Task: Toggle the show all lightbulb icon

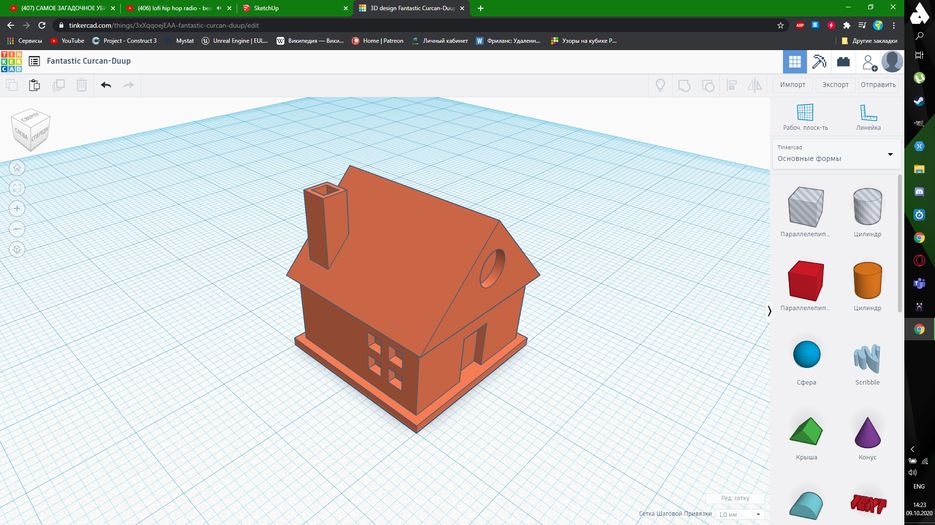Action: (x=660, y=86)
